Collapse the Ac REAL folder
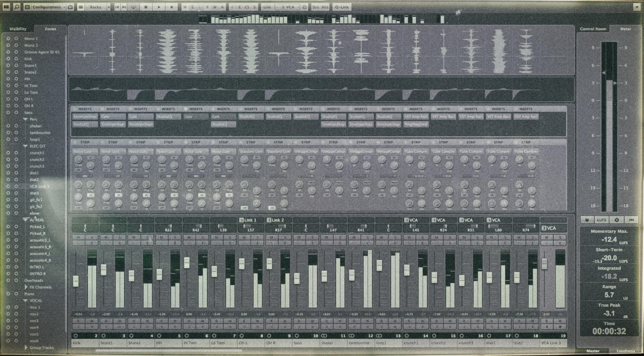The height and width of the screenshot is (356, 644). [x=25, y=220]
